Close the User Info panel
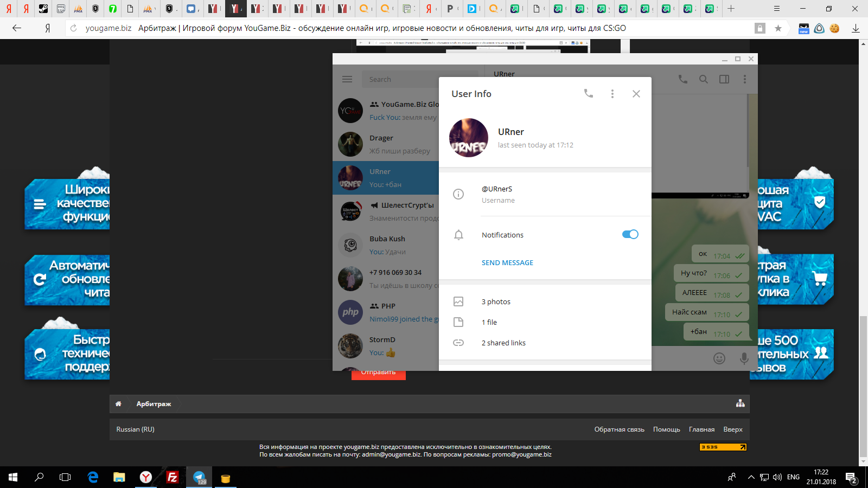The height and width of the screenshot is (488, 868). [636, 94]
